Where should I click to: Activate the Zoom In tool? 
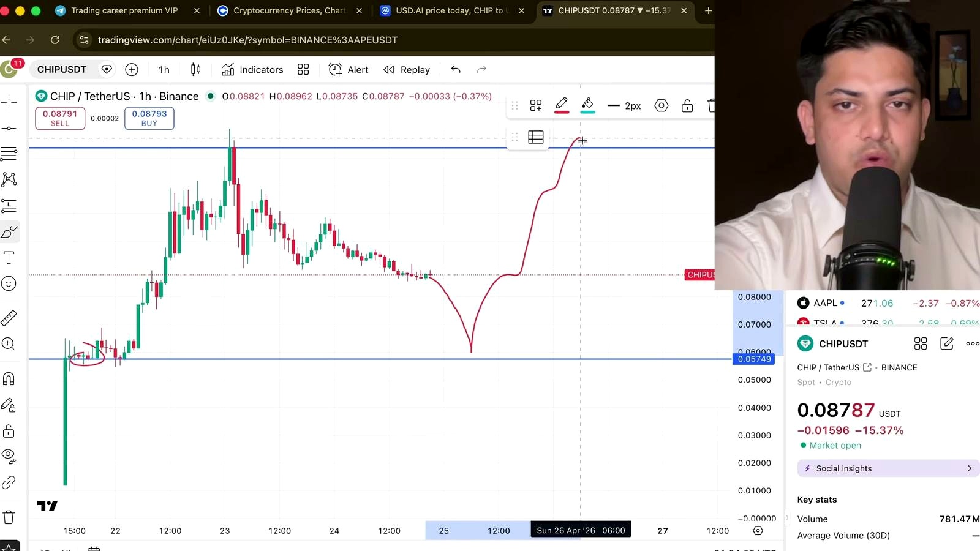[x=9, y=344]
